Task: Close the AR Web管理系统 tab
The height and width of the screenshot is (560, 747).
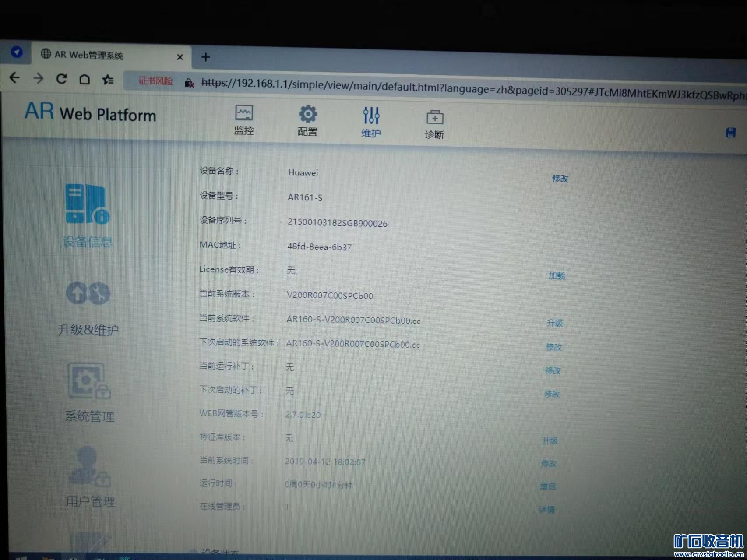Action: coord(180,57)
